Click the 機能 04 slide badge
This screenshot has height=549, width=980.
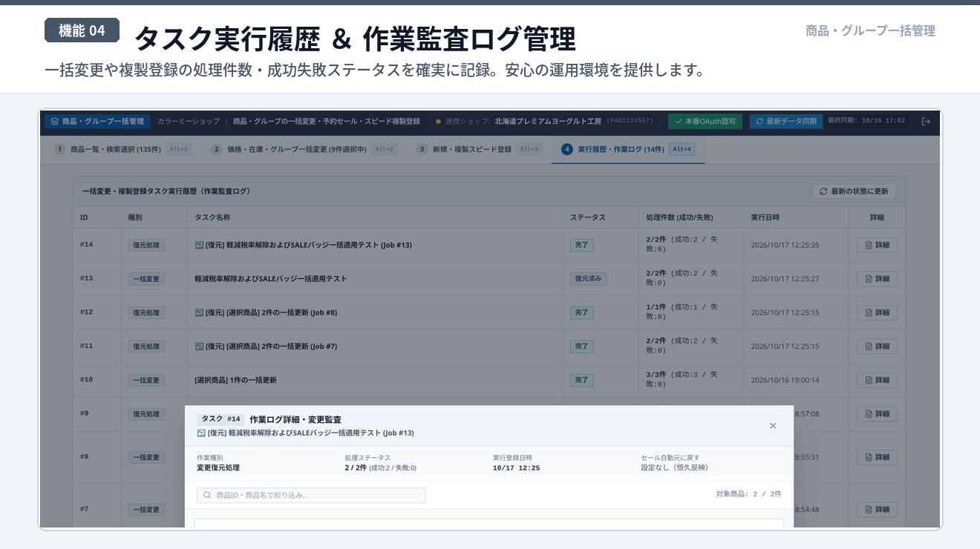pos(82,30)
